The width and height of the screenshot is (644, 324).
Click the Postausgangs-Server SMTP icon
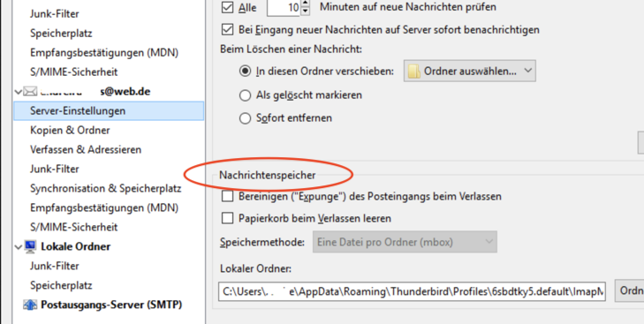[x=30, y=305]
